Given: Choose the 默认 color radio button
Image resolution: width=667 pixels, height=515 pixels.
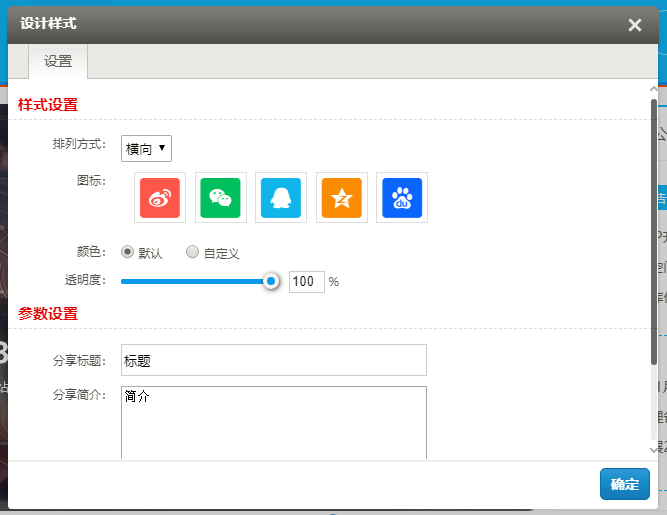Looking at the screenshot, I should click(x=127, y=252).
